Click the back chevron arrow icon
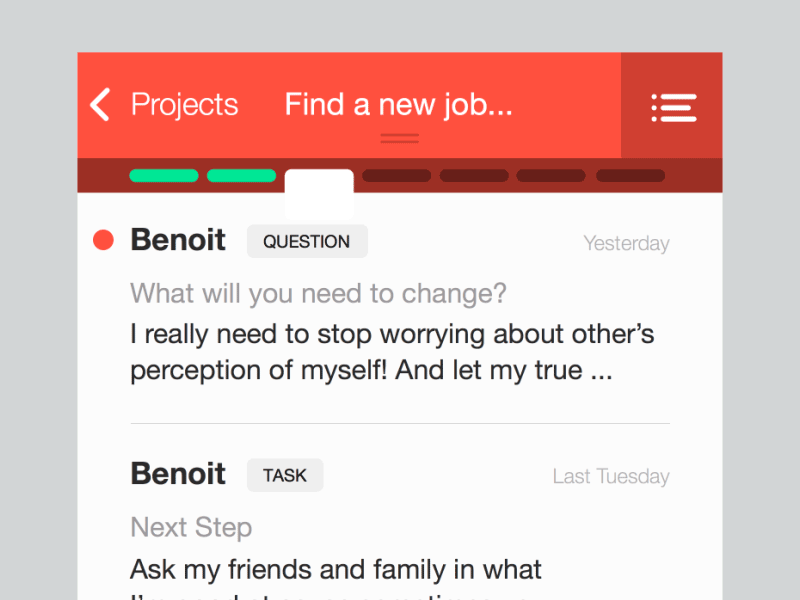The image size is (800, 600). (100, 105)
